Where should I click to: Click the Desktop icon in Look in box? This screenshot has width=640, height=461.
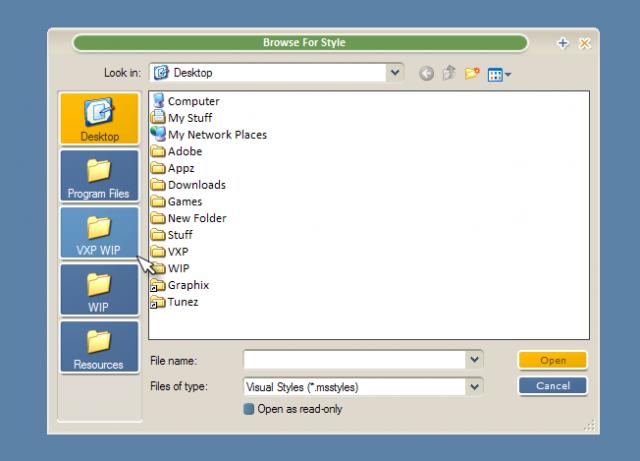coord(161,73)
